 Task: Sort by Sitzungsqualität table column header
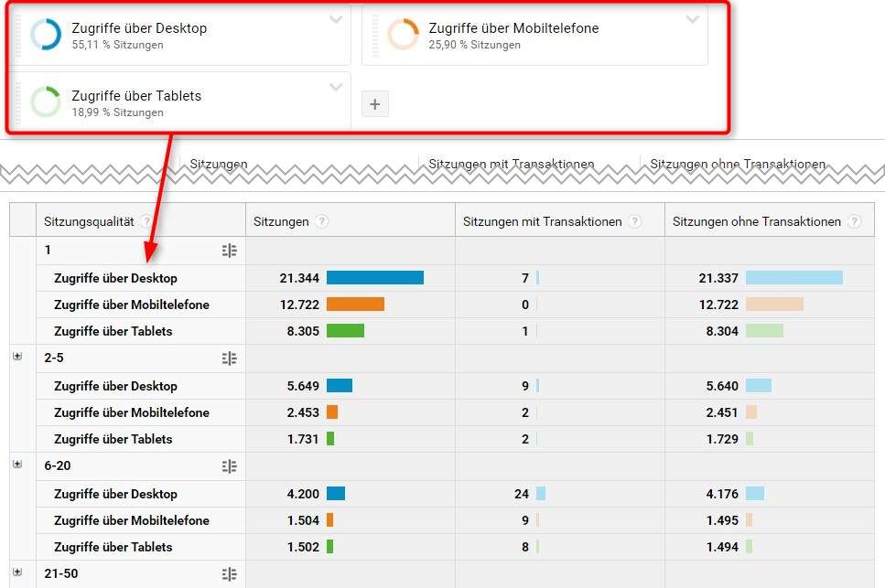[x=89, y=221]
